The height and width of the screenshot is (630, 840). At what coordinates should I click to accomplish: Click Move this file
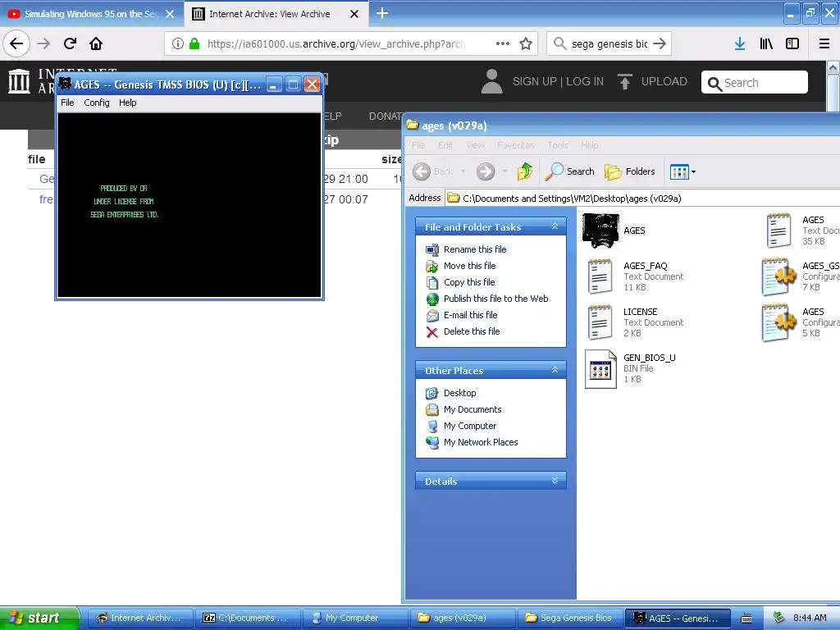(469, 267)
